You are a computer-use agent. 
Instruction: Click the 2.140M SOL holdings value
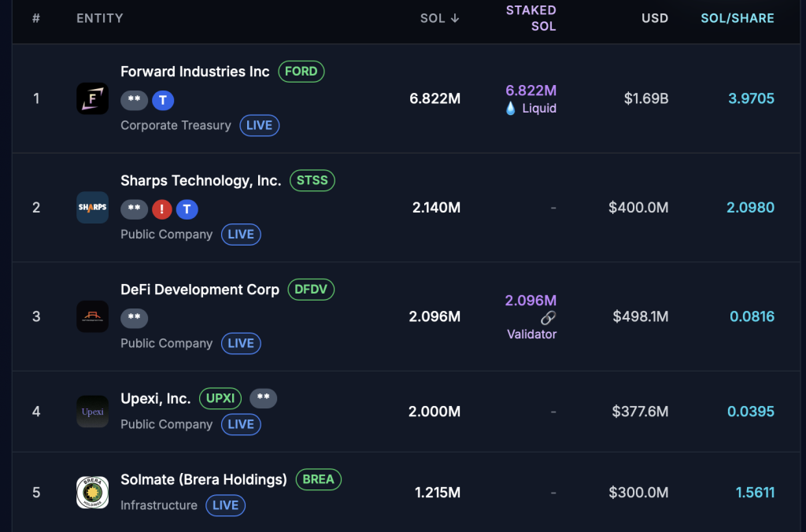coord(436,207)
